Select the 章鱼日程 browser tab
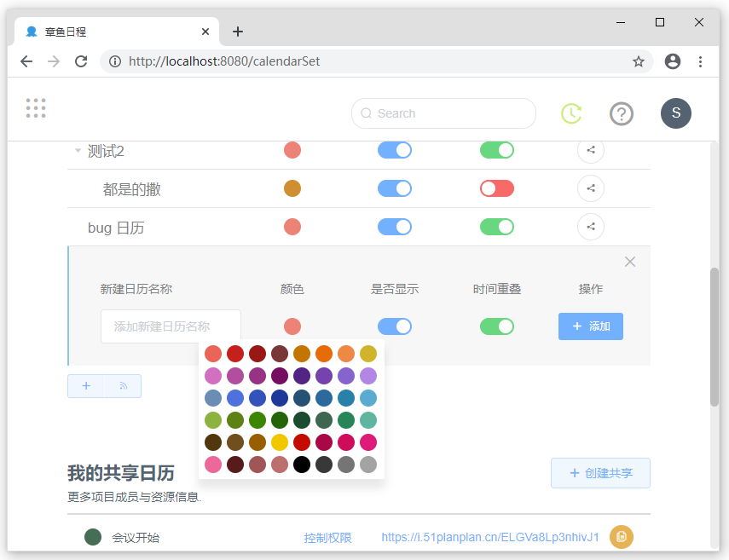729x560 pixels. pyautogui.click(x=116, y=32)
